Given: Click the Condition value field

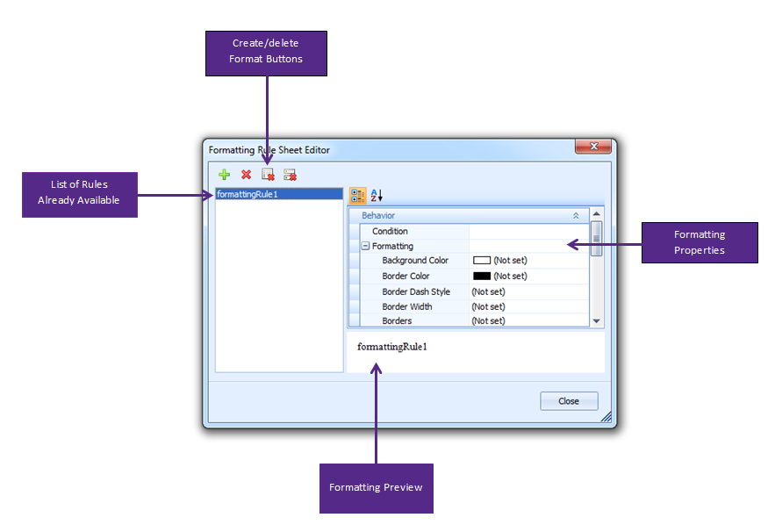Looking at the screenshot, I should (x=529, y=231).
